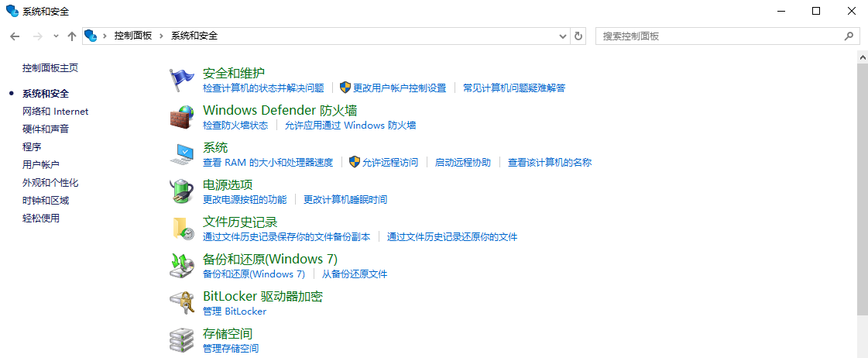
Task: Click the BitLocker drive encryption key icon
Action: click(x=182, y=302)
